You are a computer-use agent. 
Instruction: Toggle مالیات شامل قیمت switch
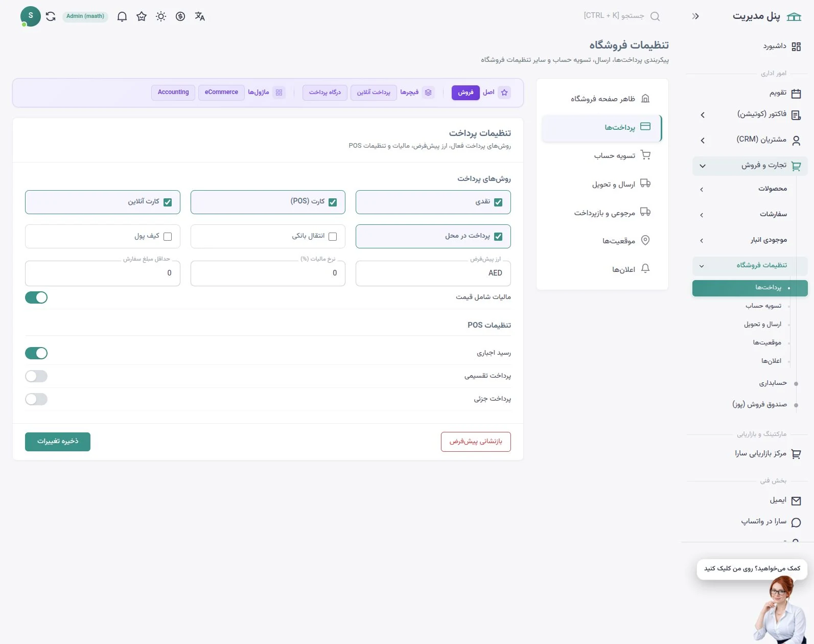coord(36,297)
